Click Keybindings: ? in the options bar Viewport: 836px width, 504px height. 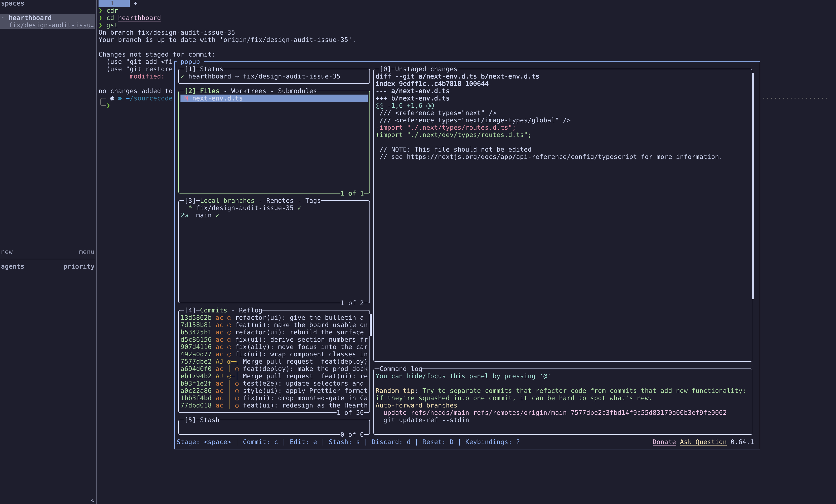(492, 442)
